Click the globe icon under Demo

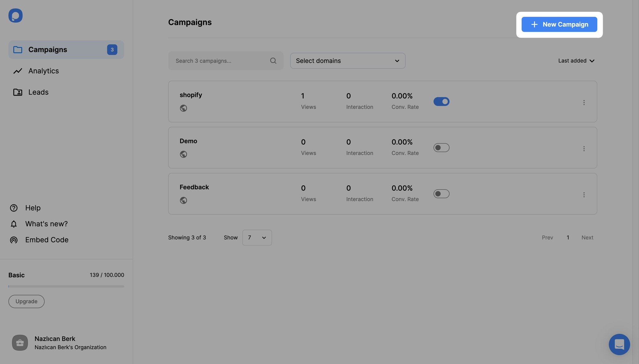[183, 154]
